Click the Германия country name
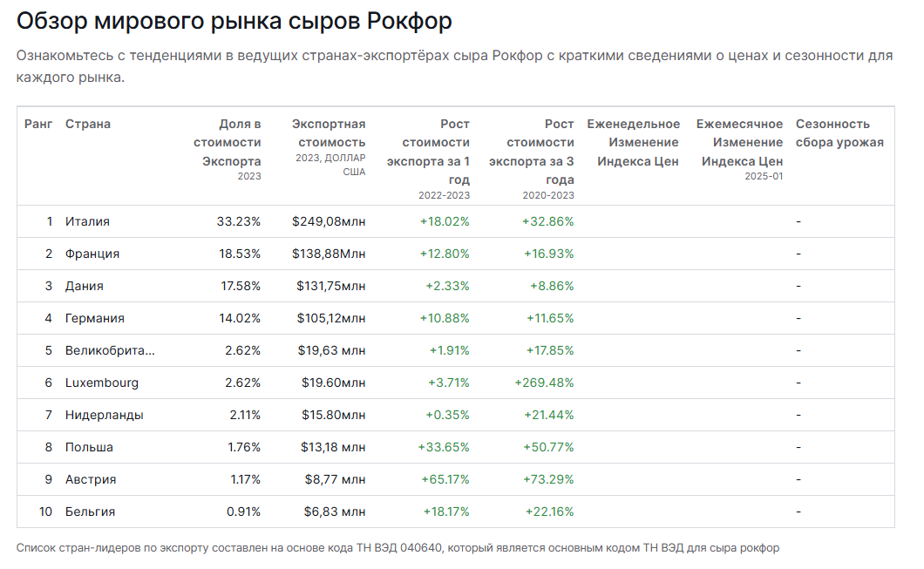 pos(95,318)
